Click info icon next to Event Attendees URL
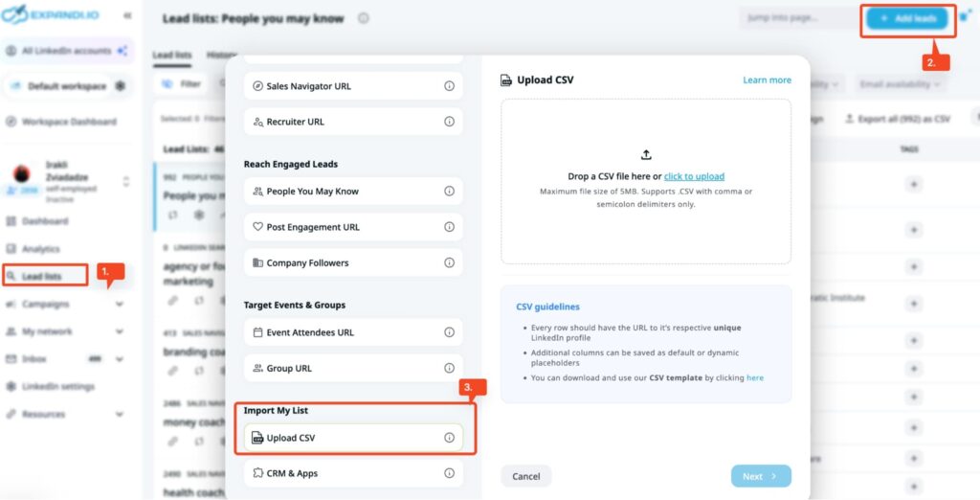The width and height of the screenshot is (980, 500). tap(449, 332)
